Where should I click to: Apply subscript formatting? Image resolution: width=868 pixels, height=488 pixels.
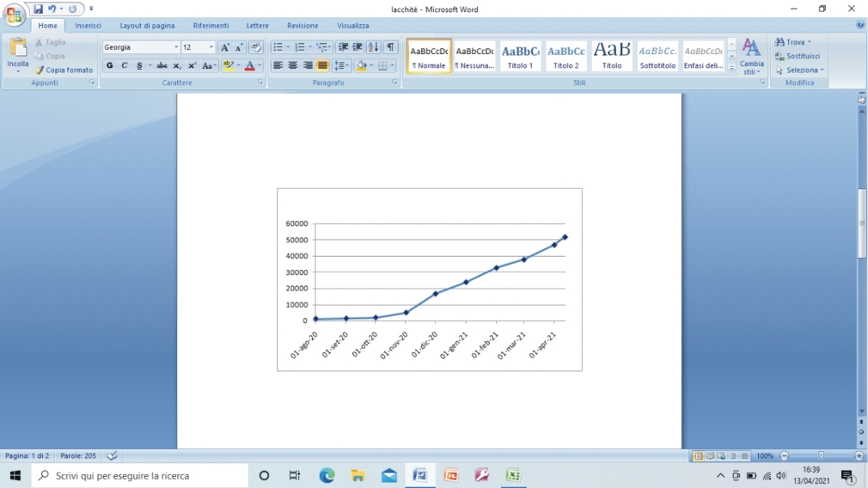176,66
